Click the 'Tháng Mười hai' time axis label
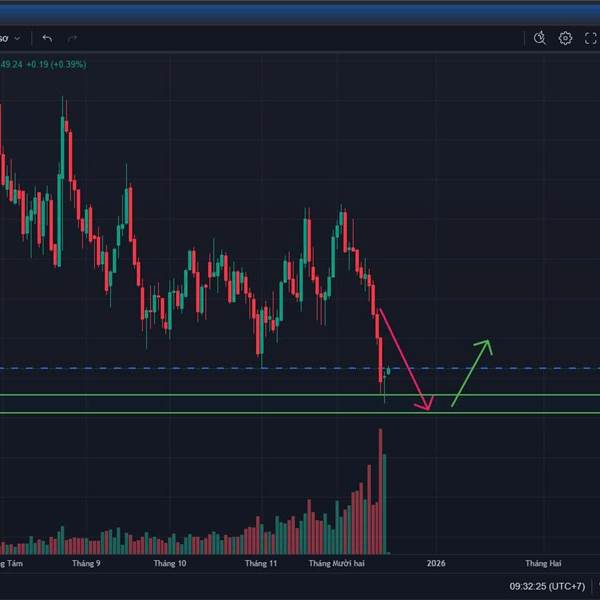Viewport: 600px width, 600px height. point(337,563)
